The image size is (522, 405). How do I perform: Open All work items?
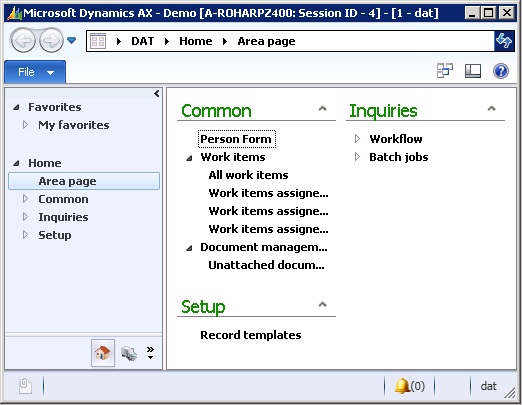[x=248, y=175]
